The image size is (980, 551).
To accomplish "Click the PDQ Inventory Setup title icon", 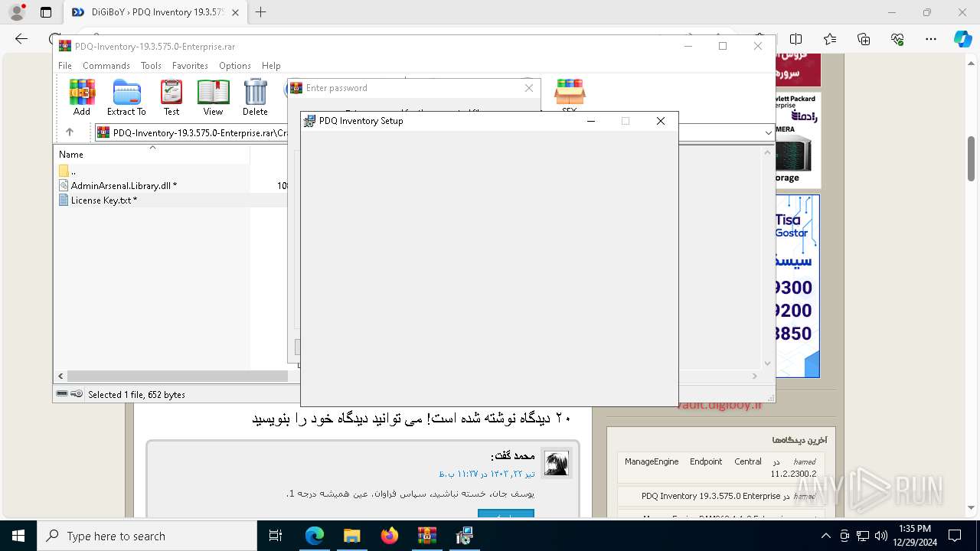I will (309, 121).
